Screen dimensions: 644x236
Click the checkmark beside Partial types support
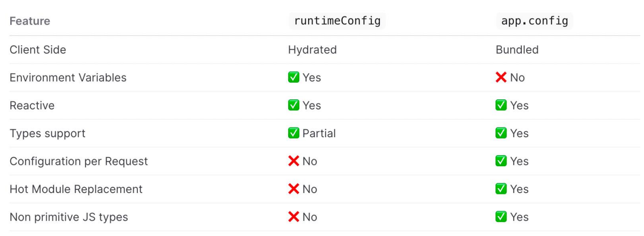click(293, 133)
